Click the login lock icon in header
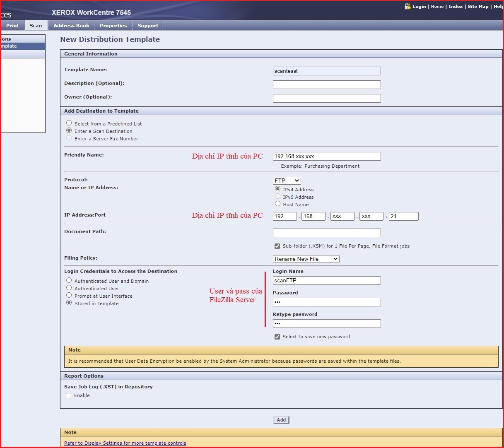The image size is (504, 448). click(408, 6)
